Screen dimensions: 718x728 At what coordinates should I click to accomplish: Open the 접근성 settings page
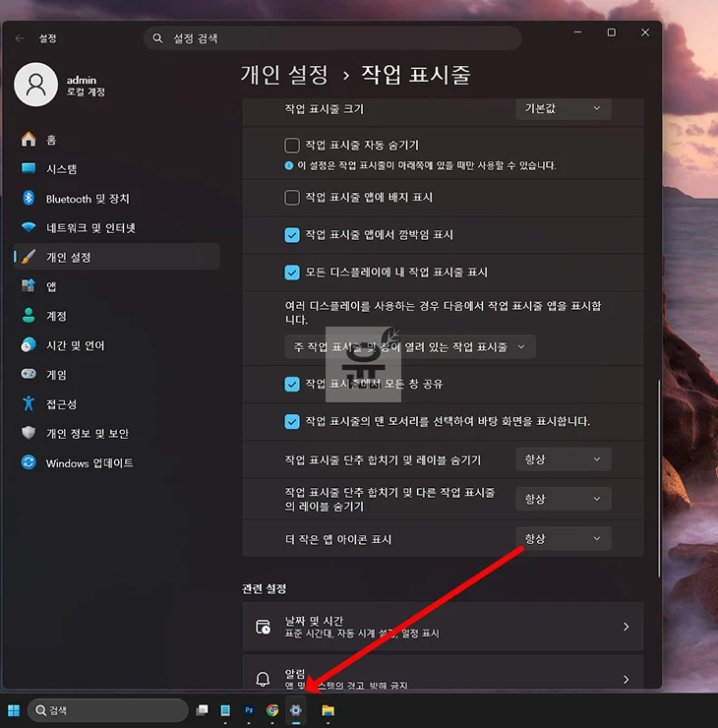(116, 404)
